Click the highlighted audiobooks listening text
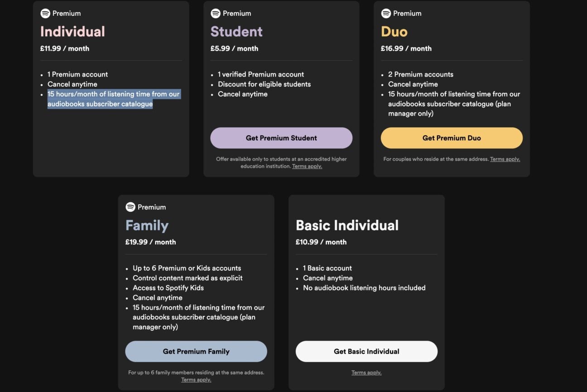 (x=114, y=99)
